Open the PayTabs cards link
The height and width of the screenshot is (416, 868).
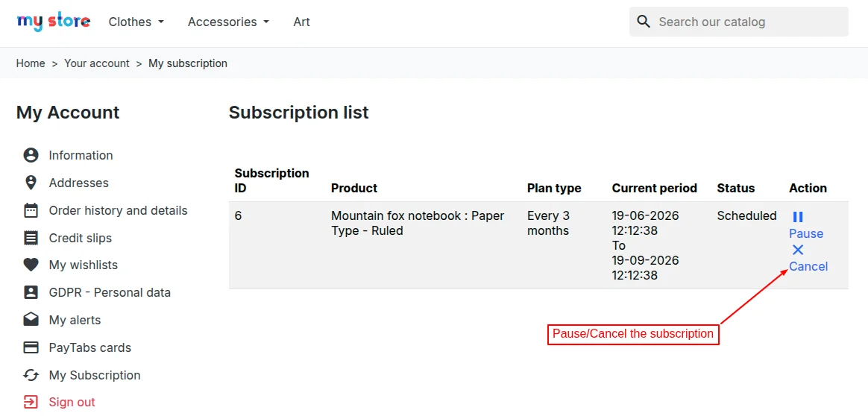pos(89,347)
